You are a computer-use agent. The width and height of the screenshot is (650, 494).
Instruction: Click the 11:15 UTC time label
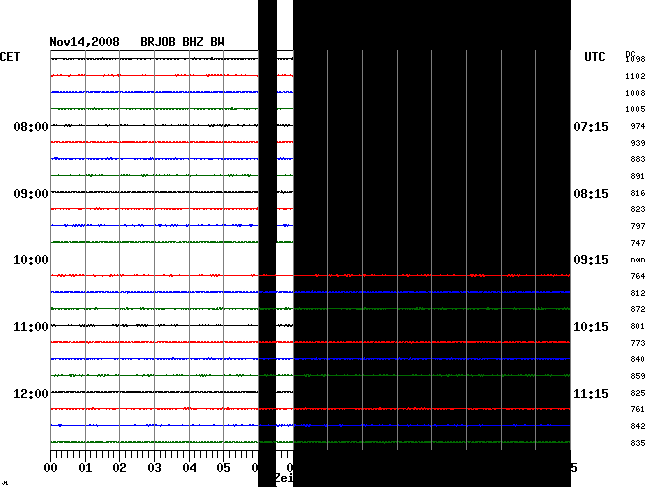pos(591,393)
